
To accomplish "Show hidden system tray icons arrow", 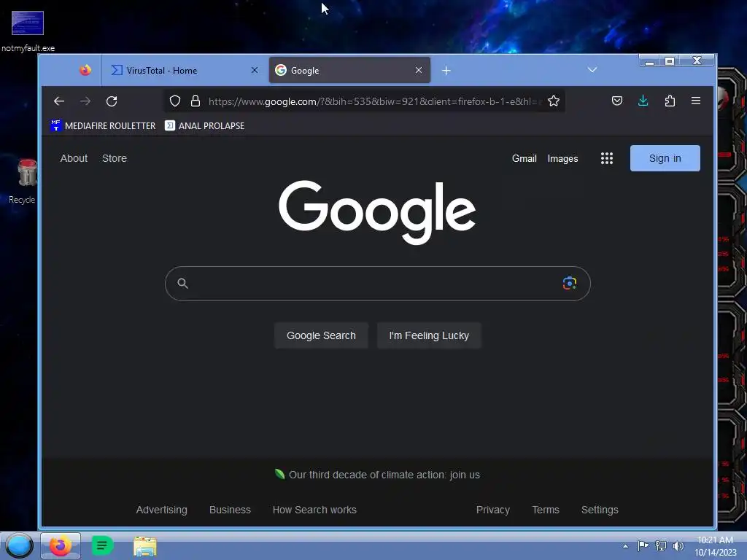I will pyautogui.click(x=625, y=546).
